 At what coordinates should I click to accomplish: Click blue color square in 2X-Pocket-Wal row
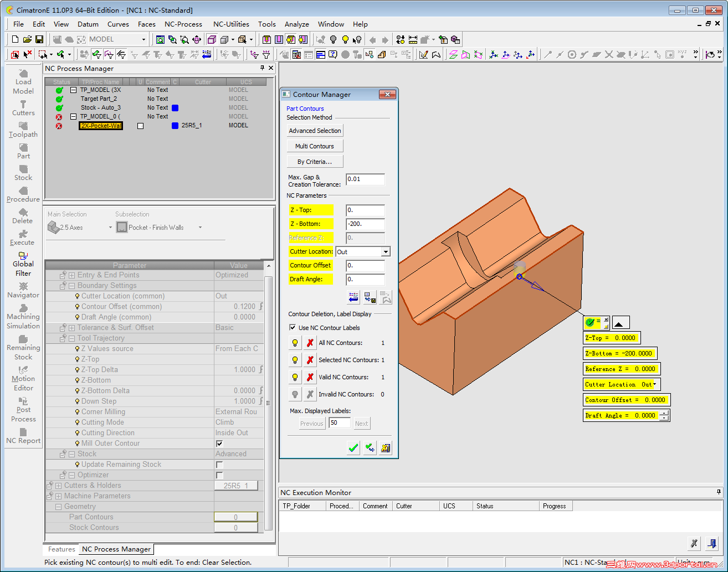(x=175, y=126)
